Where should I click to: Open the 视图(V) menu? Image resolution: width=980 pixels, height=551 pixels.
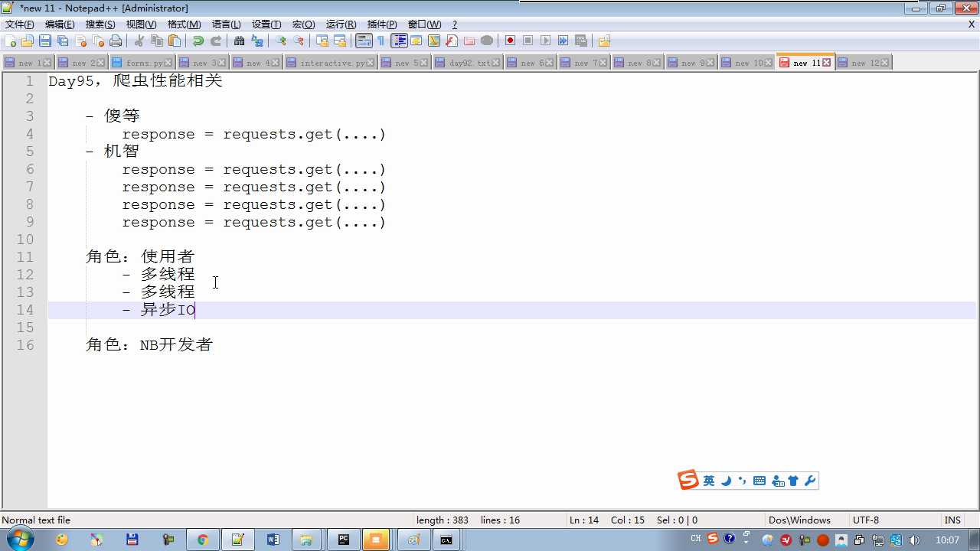click(141, 24)
